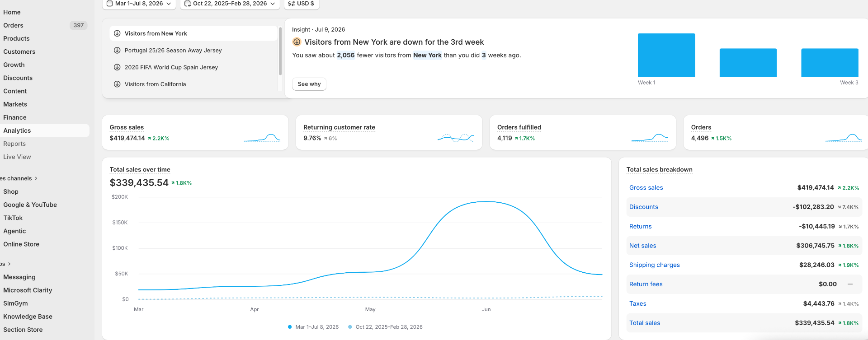Open Products in the sidebar
868x340 pixels.
pos(16,38)
